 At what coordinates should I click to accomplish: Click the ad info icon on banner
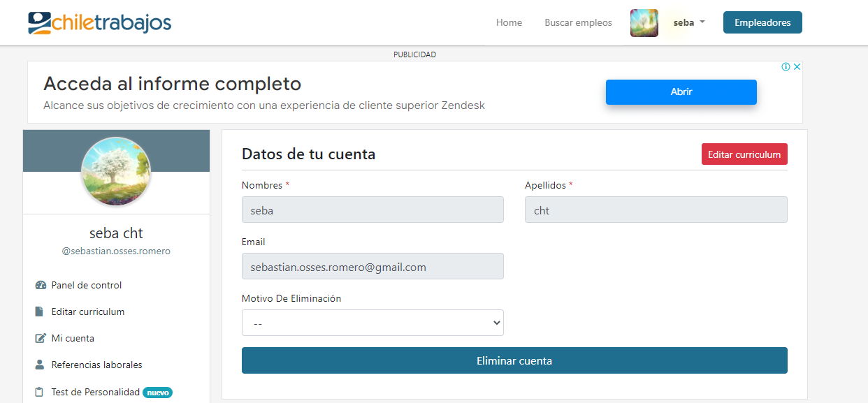click(x=786, y=67)
